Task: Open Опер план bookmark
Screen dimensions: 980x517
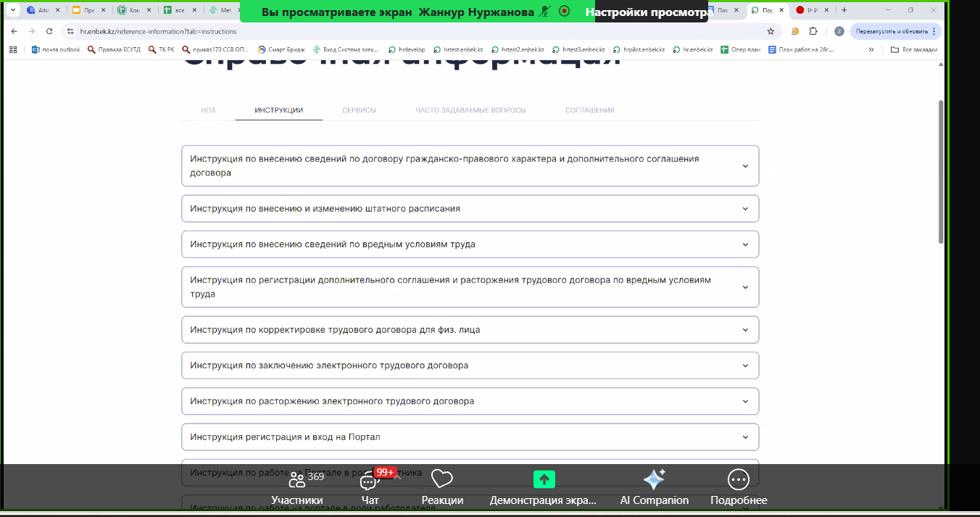Action: point(740,49)
